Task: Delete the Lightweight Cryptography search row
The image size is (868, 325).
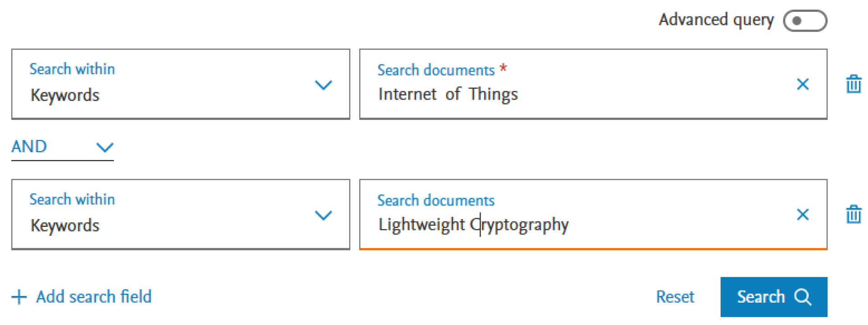Action: click(853, 215)
